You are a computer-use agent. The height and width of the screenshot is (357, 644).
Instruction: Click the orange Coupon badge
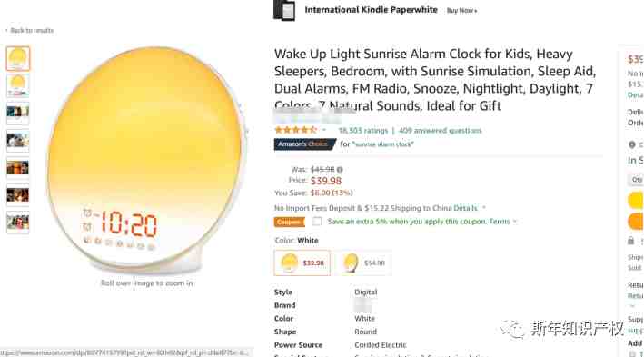(x=289, y=222)
